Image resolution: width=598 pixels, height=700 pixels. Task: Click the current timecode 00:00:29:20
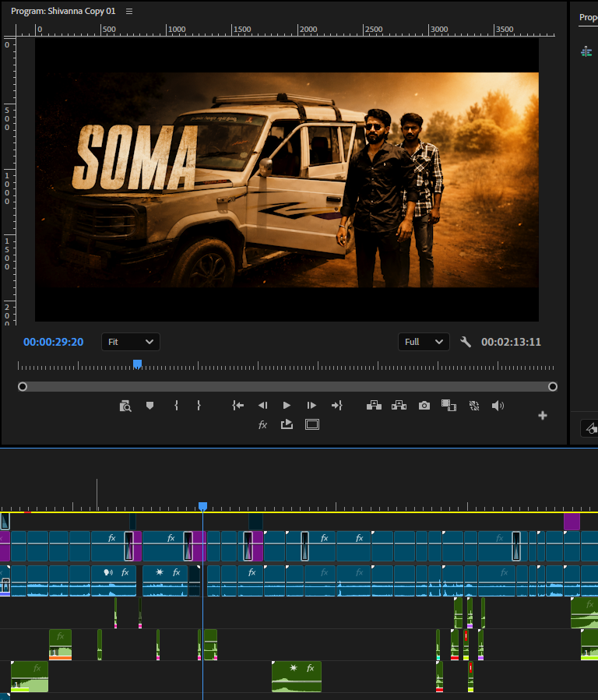(54, 342)
